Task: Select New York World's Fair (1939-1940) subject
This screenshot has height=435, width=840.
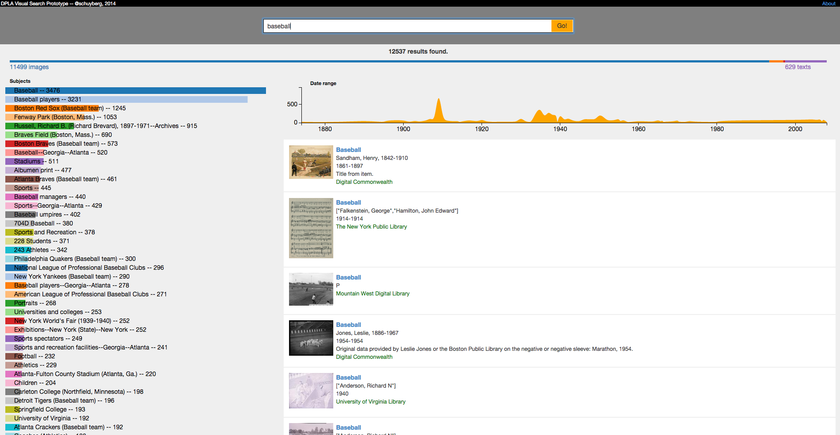Action: (x=68, y=320)
